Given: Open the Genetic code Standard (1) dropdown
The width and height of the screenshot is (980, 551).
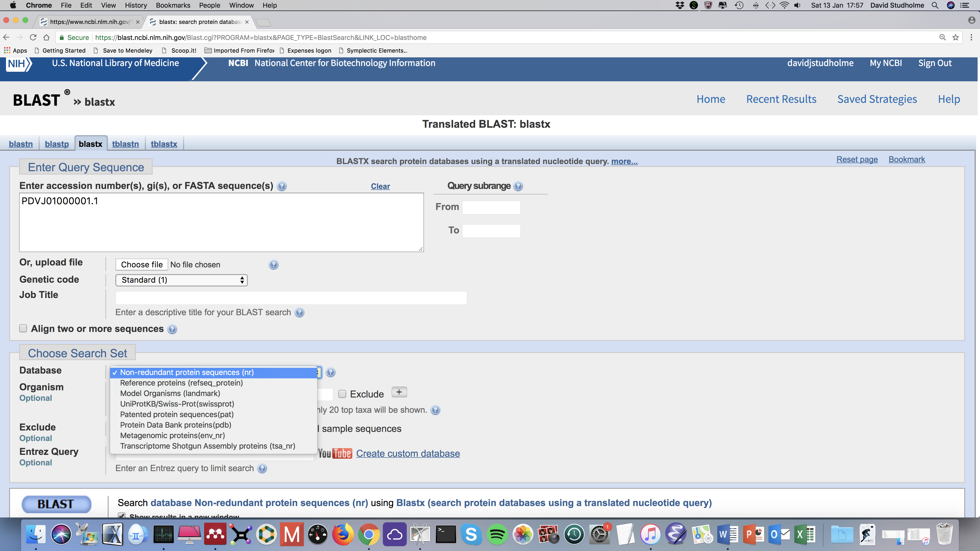Looking at the screenshot, I should 181,280.
